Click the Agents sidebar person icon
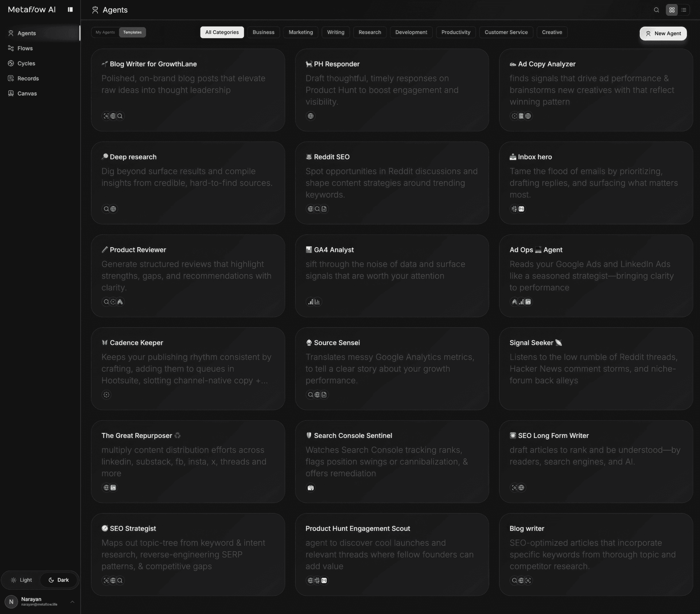The width and height of the screenshot is (700, 614). (11, 33)
